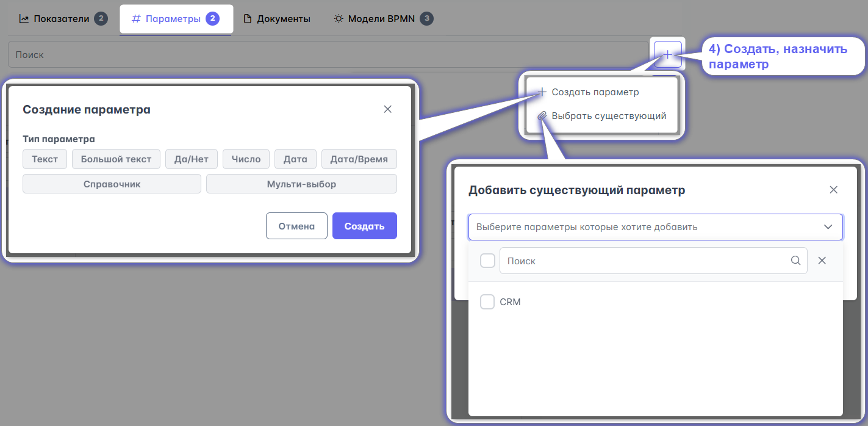Toggle the select-all checkbox near search

pyautogui.click(x=487, y=261)
